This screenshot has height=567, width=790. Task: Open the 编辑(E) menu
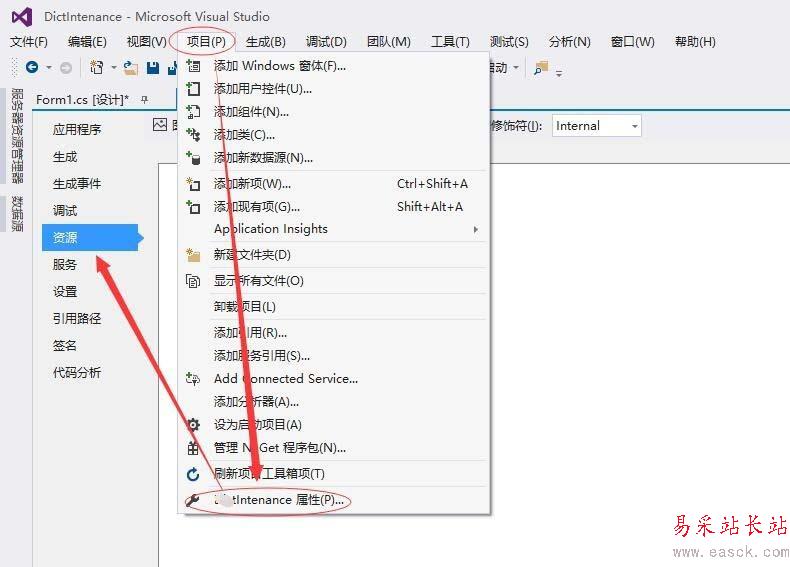(87, 42)
